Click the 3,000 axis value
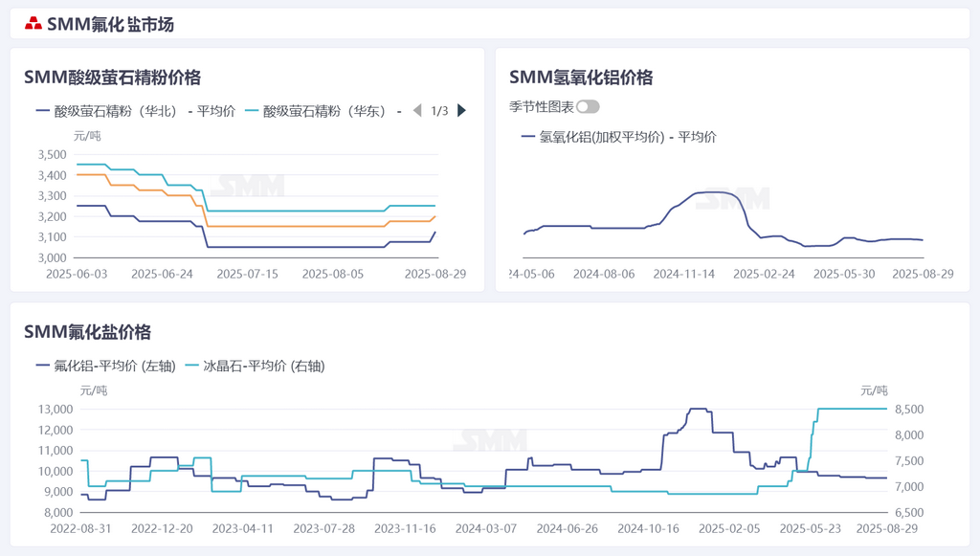 tap(53, 257)
